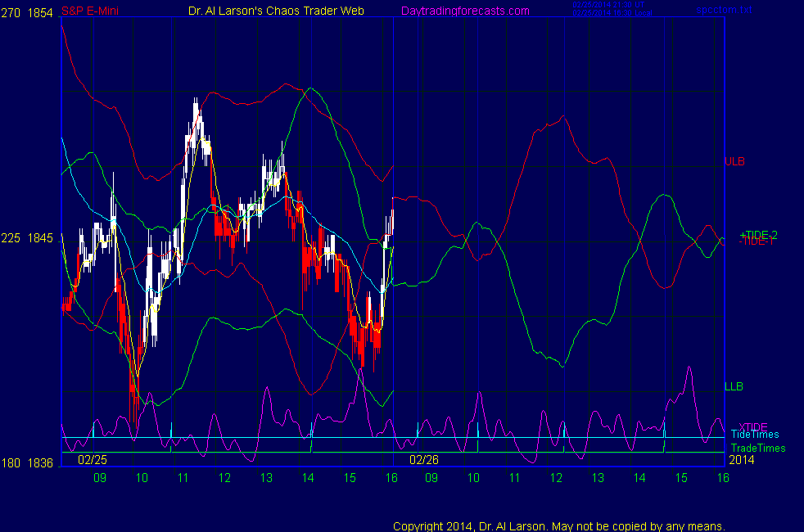The width and height of the screenshot is (804, 532).
Task: Select the "02/26" date label
Action: (x=424, y=460)
